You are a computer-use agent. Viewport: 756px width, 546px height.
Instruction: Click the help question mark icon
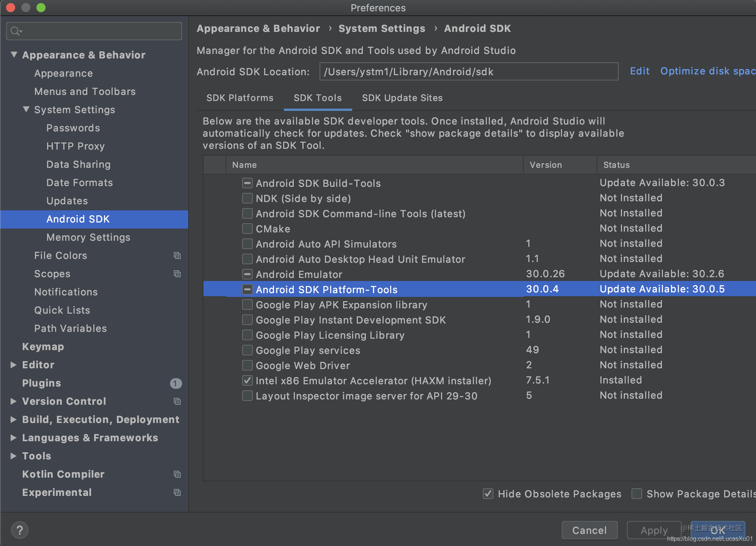tap(20, 530)
